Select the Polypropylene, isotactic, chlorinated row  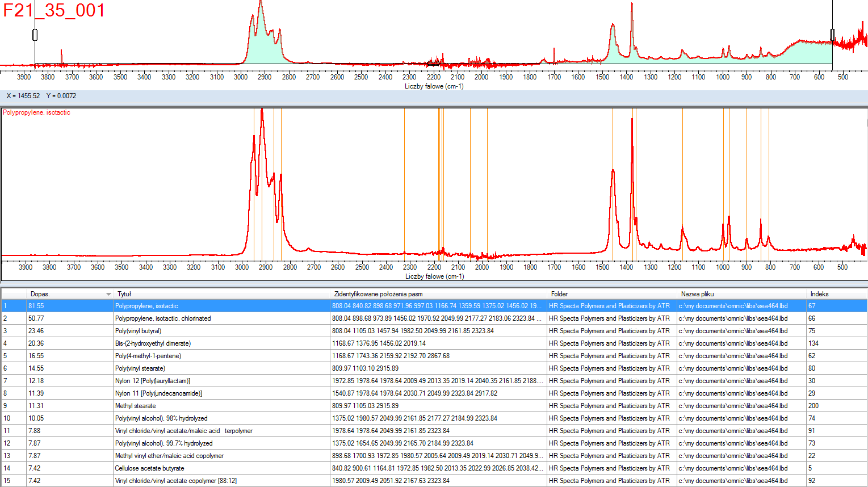pyautogui.click(x=162, y=318)
